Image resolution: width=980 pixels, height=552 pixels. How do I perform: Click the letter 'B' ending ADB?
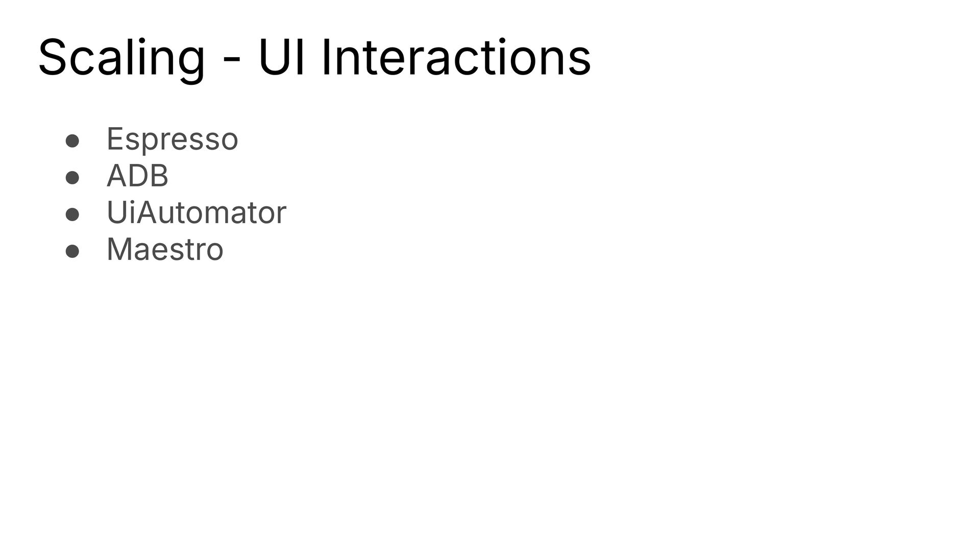[x=159, y=176]
